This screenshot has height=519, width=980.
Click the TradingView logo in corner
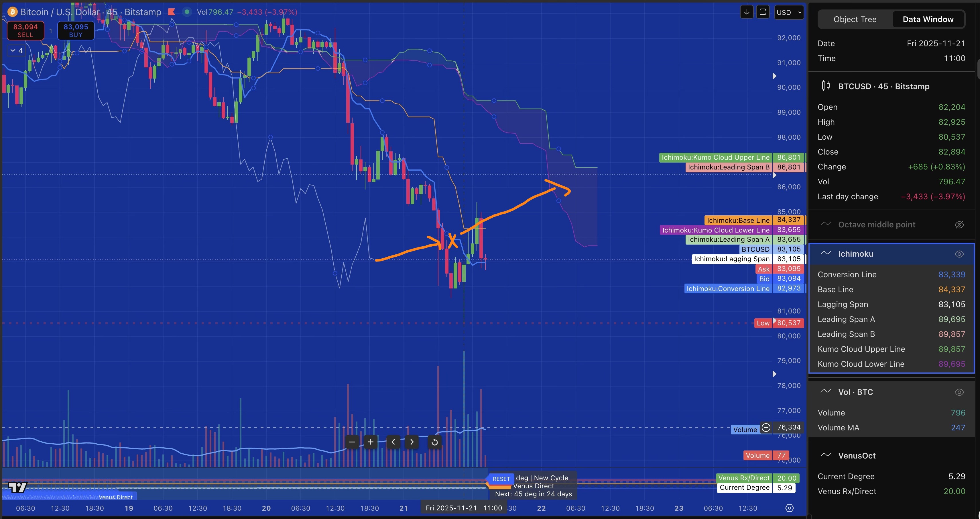[17, 487]
